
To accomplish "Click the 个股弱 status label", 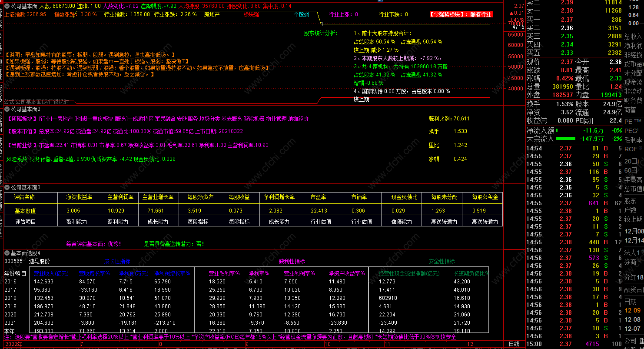I will 301,14.
